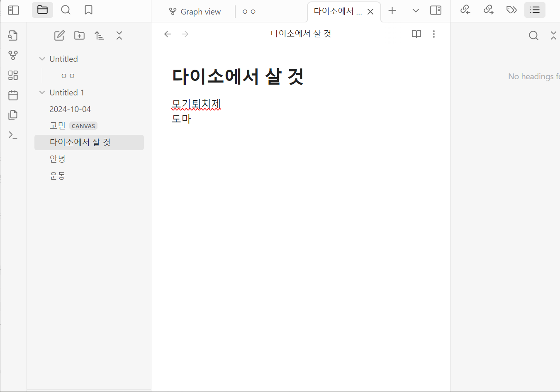
Task: Open the file explorer tab icon
Action: [42, 10]
